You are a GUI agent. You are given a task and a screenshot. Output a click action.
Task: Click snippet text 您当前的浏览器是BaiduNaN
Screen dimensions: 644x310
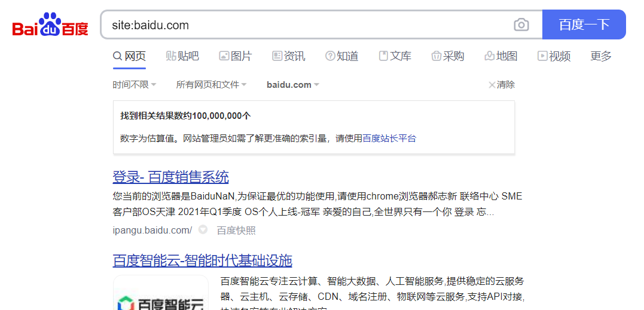173,197
